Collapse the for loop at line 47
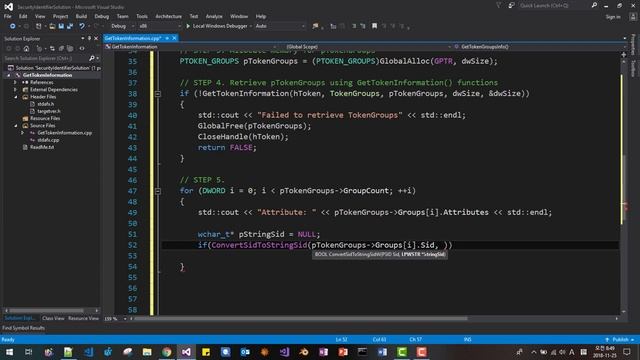This screenshot has width=640, height=360. (158, 191)
